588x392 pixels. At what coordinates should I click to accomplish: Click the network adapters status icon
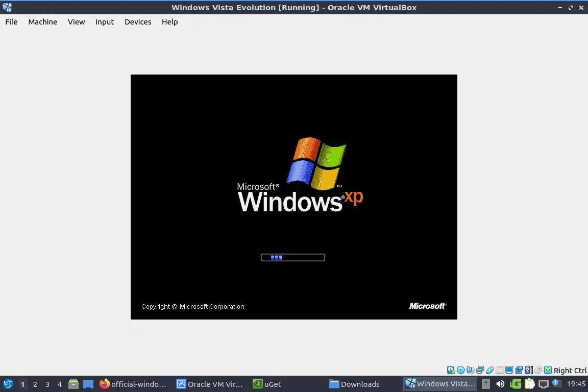click(x=480, y=370)
